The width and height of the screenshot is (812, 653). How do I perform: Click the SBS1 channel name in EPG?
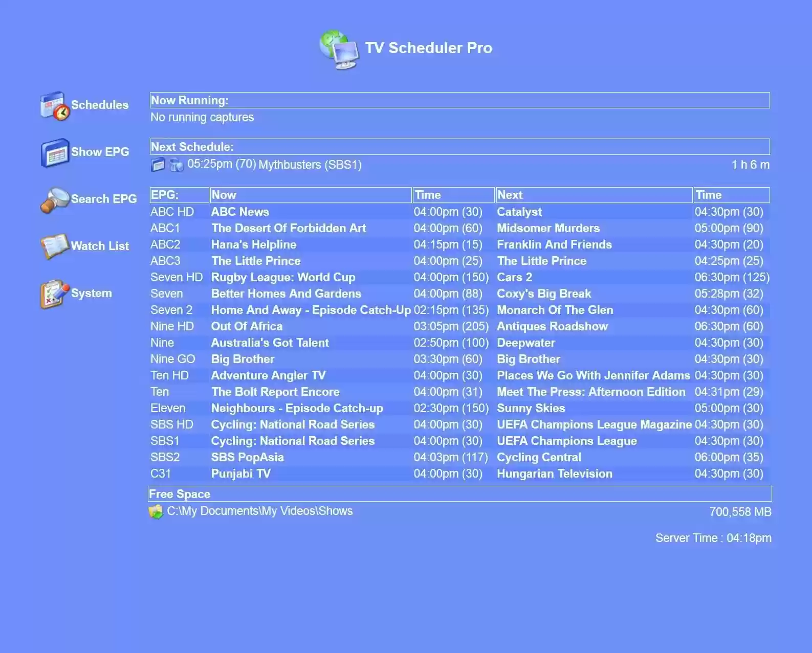click(165, 441)
